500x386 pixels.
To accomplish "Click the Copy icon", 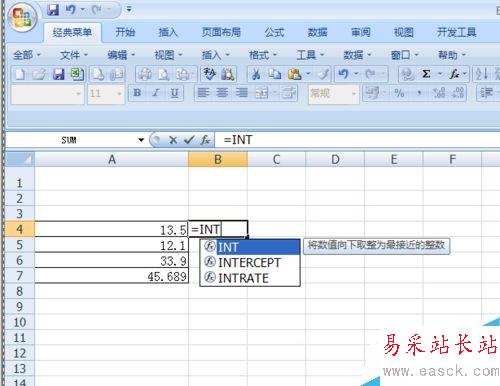I will coord(275,74).
